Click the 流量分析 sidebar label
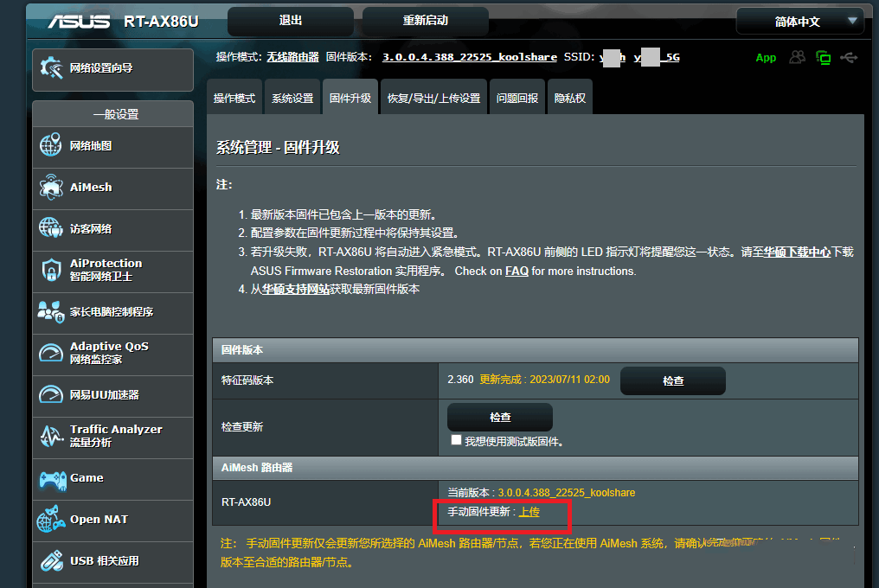 pos(91,443)
